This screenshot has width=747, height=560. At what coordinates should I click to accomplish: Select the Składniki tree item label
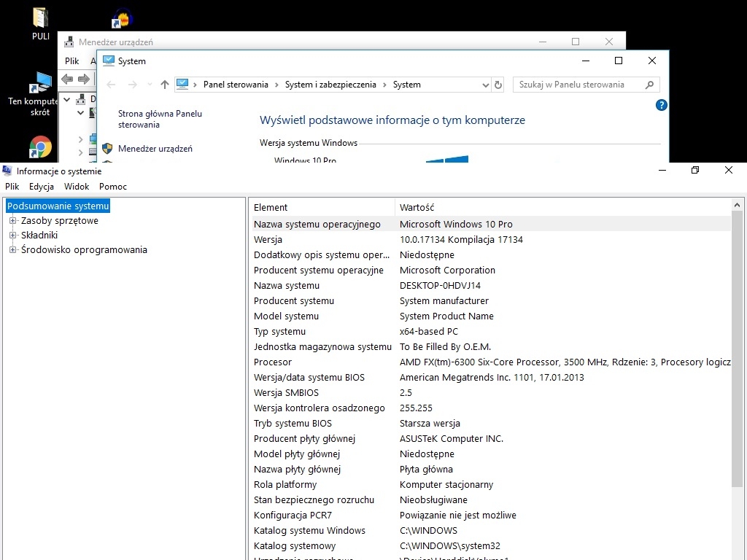tap(39, 236)
